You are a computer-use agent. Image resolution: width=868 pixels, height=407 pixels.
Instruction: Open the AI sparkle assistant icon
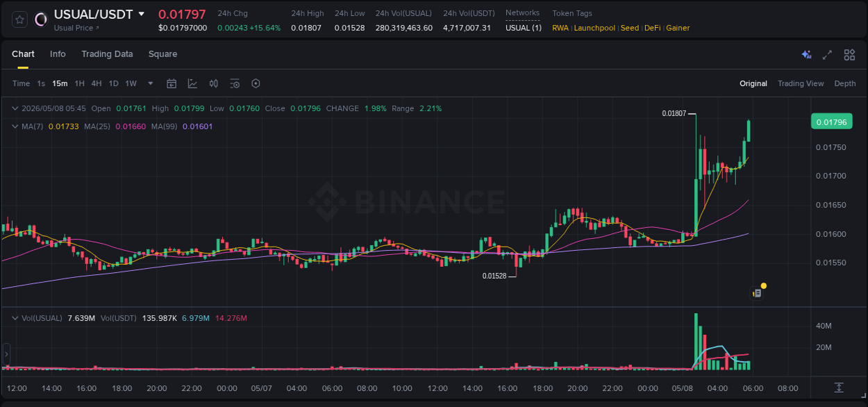(x=806, y=54)
